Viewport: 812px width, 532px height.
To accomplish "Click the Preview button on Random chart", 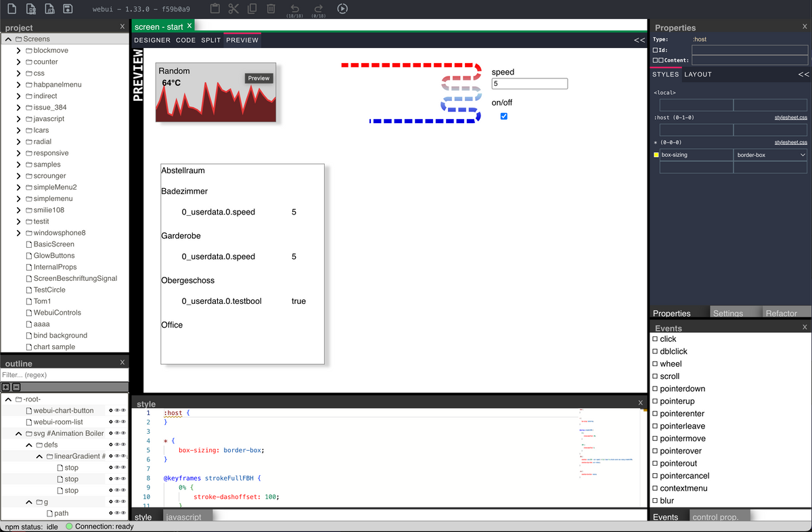I will tap(258, 79).
